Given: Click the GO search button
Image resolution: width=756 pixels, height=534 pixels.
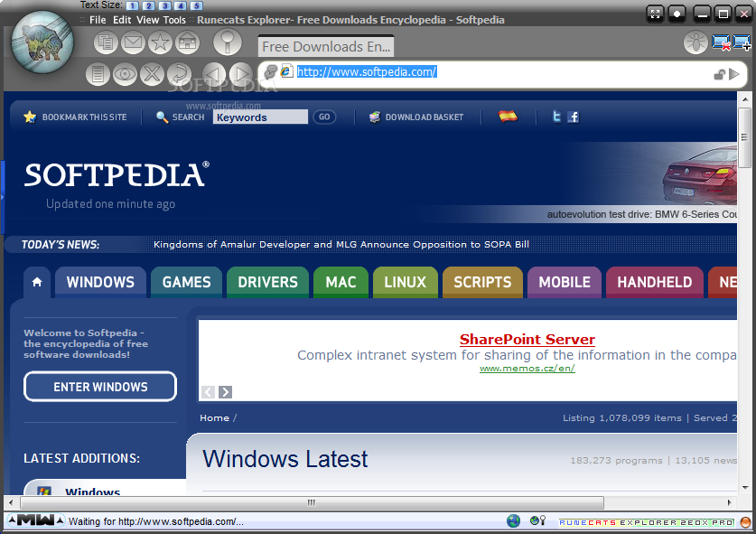Looking at the screenshot, I should (x=324, y=117).
